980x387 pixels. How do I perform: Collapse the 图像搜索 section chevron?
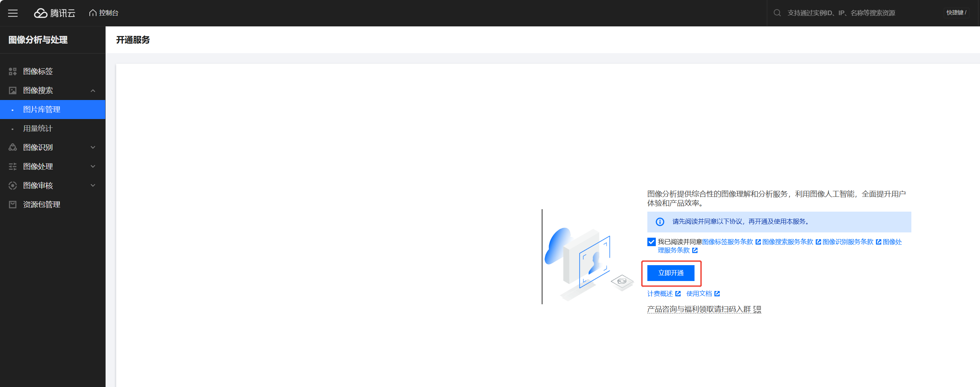pos(93,90)
